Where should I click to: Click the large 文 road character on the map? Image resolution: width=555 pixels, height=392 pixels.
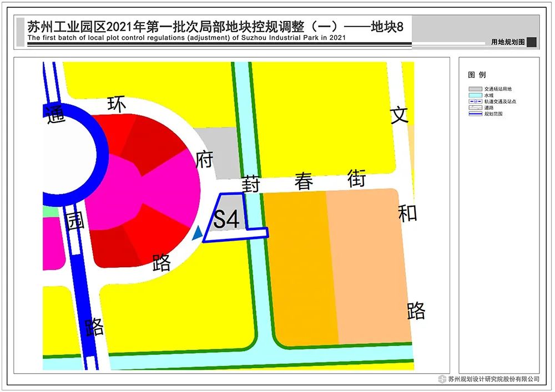point(399,115)
